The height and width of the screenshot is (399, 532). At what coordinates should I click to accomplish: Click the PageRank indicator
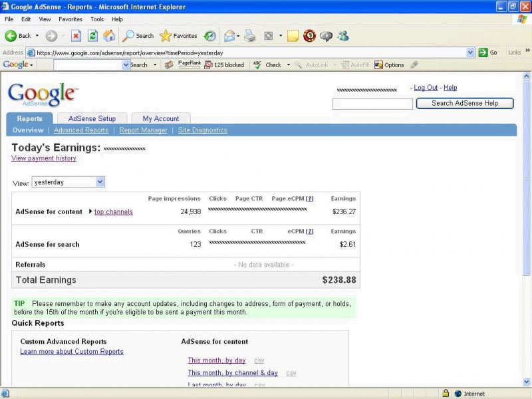click(190, 65)
